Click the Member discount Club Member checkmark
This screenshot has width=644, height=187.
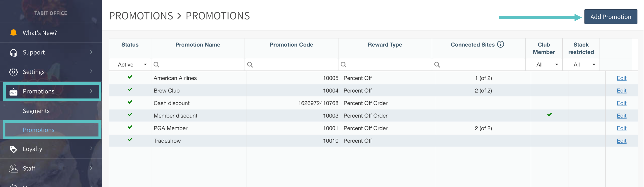pos(549,115)
